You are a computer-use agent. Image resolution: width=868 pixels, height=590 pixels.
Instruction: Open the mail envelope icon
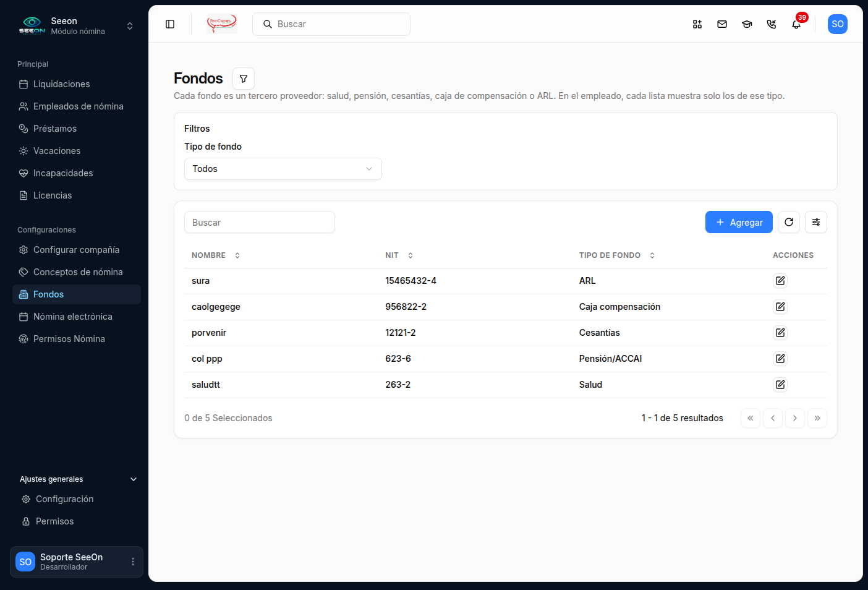(x=722, y=24)
